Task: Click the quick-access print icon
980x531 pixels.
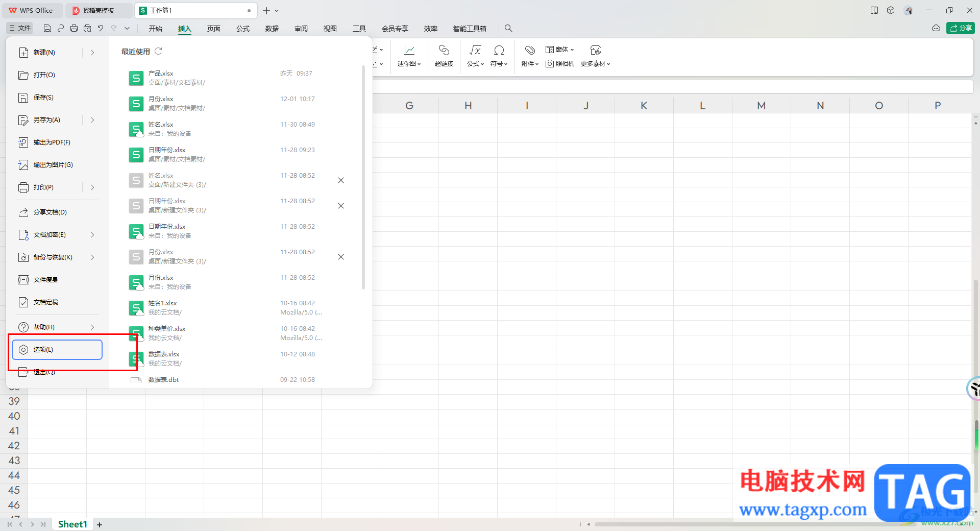Action: pos(74,29)
